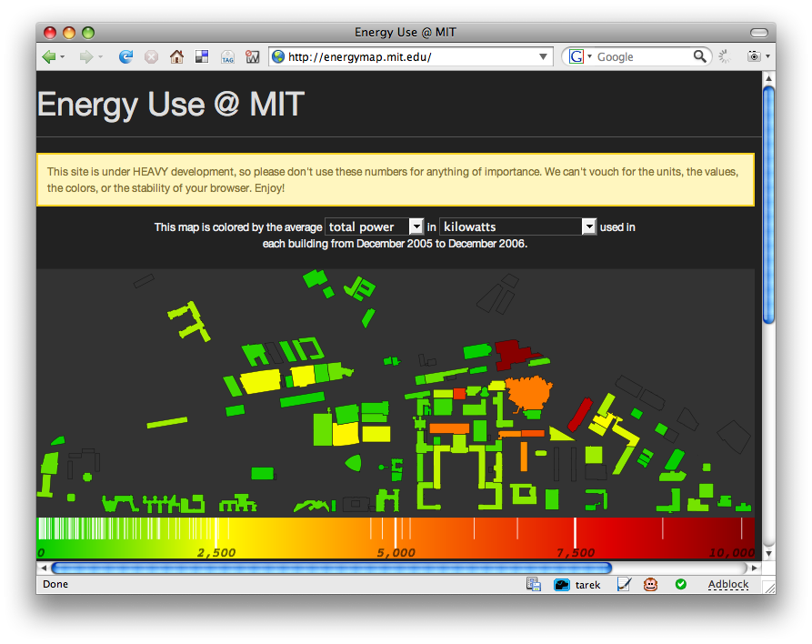Click the green checkmark status icon

pyautogui.click(x=681, y=584)
